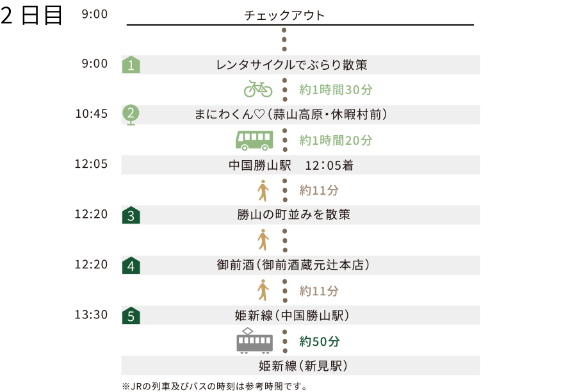Click the dark green number 4 marker
Viewport: 570px width, 392px height.
(131, 265)
